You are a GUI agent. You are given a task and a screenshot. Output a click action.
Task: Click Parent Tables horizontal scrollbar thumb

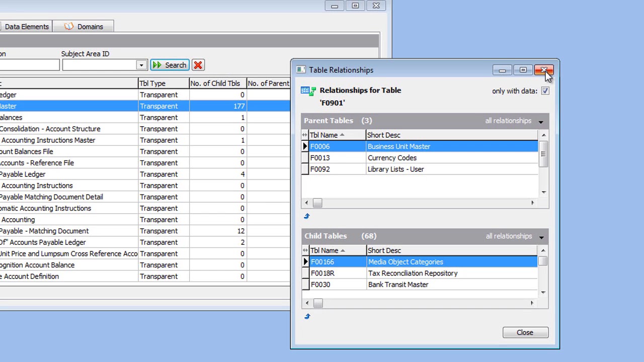pos(317,203)
